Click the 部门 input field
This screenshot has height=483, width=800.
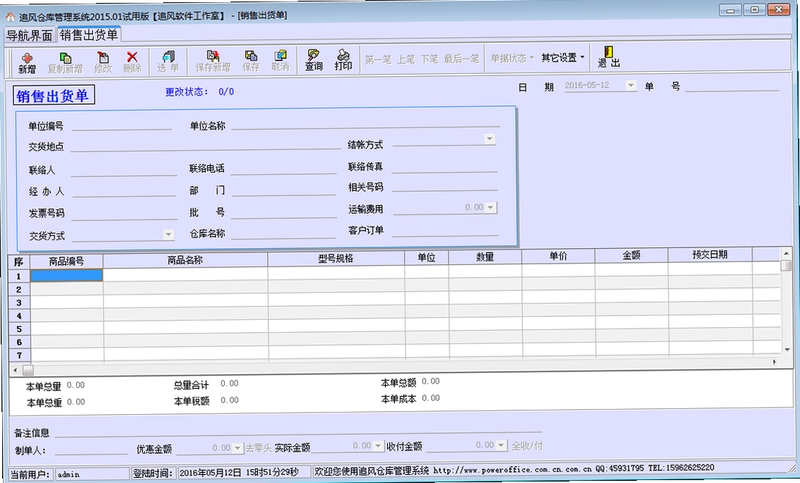283,189
